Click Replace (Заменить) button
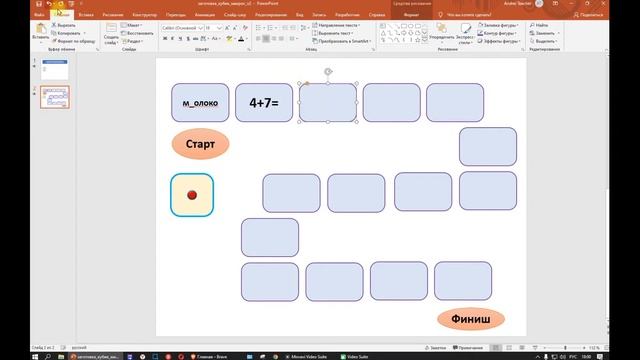This screenshot has width=640, height=360. tap(544, 33)
